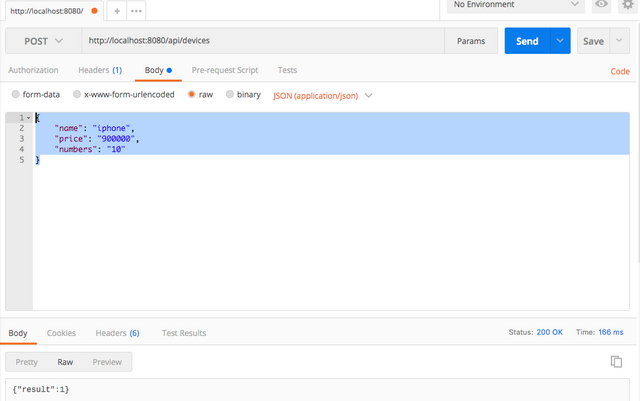This screenshot has width=640, height=401.
Task: Click the Save button
Action: click(593, 41)
